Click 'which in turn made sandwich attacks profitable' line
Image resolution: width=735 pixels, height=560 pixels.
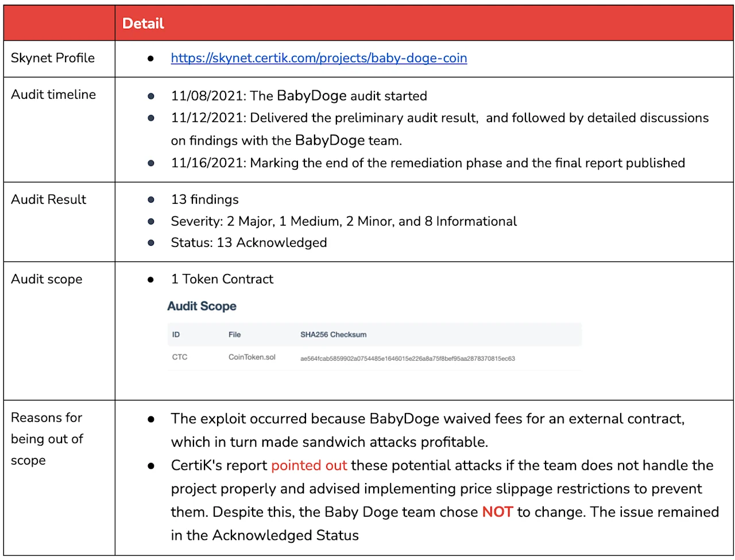329,442
